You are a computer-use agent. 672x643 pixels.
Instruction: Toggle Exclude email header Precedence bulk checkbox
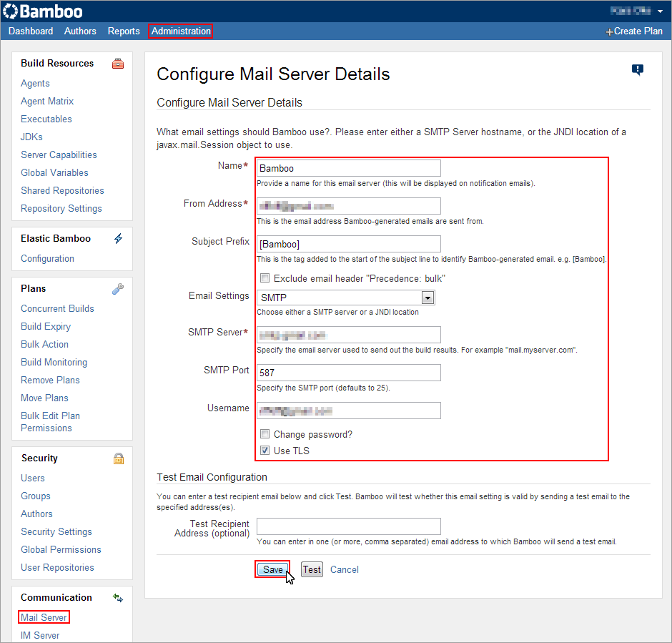[x=265, y=278]
